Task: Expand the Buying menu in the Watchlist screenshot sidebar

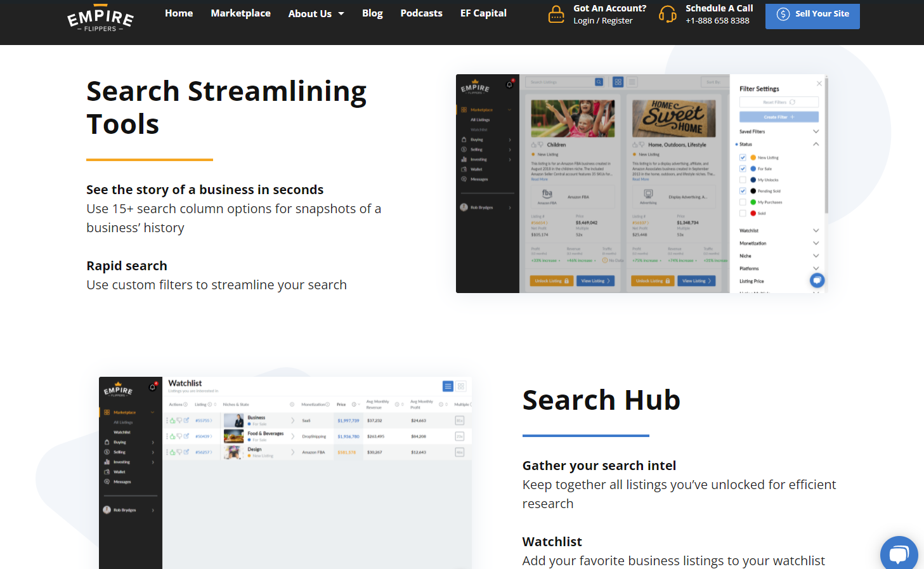Action: point(153,442)
